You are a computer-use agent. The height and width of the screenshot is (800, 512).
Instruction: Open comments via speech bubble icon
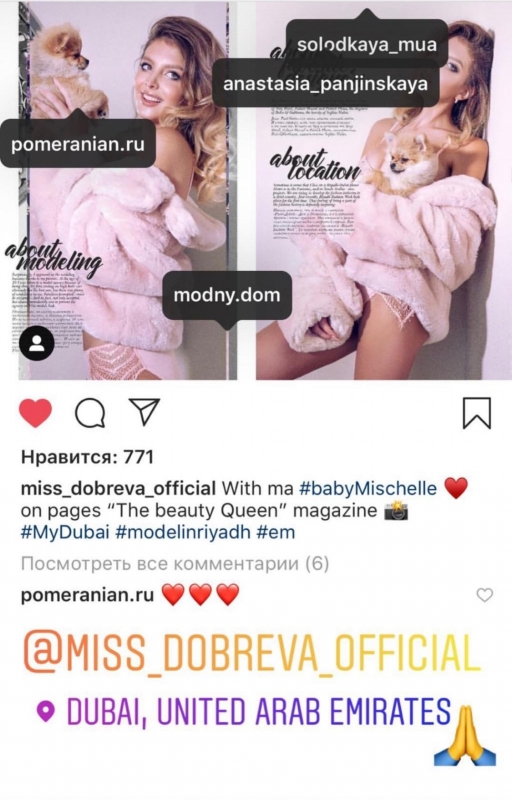pyautogui.click(x=90, y=412)
